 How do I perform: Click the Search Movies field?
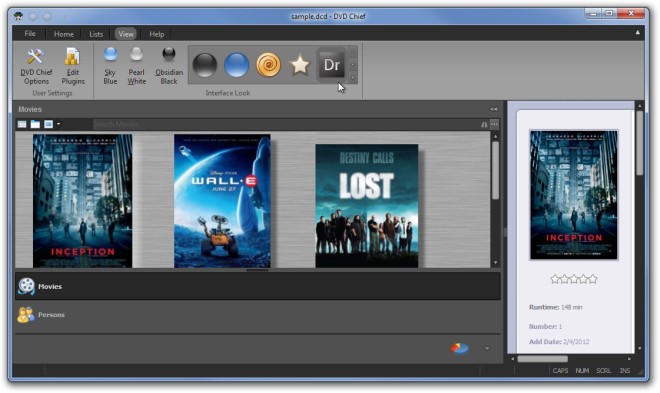coord(285,124)
